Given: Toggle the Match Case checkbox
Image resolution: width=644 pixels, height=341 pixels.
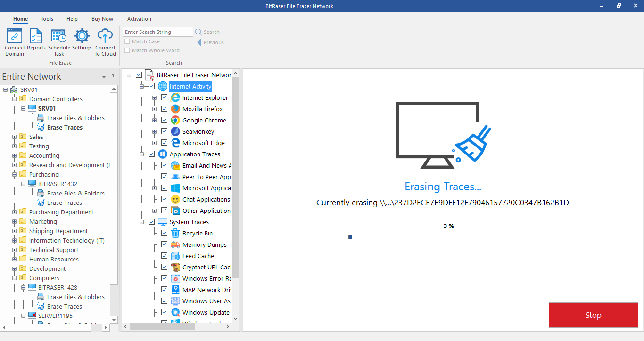Looking at the screenshot, I should [127, 41].
